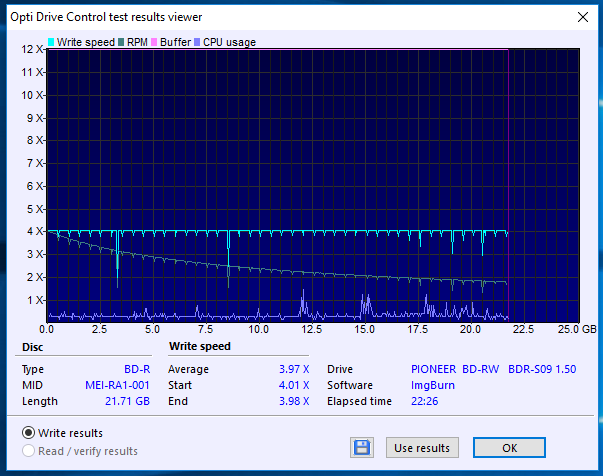Viewport: 603px width, 476px height.
Task: Click the disc type value BD-R
Action: click(137, 369)
